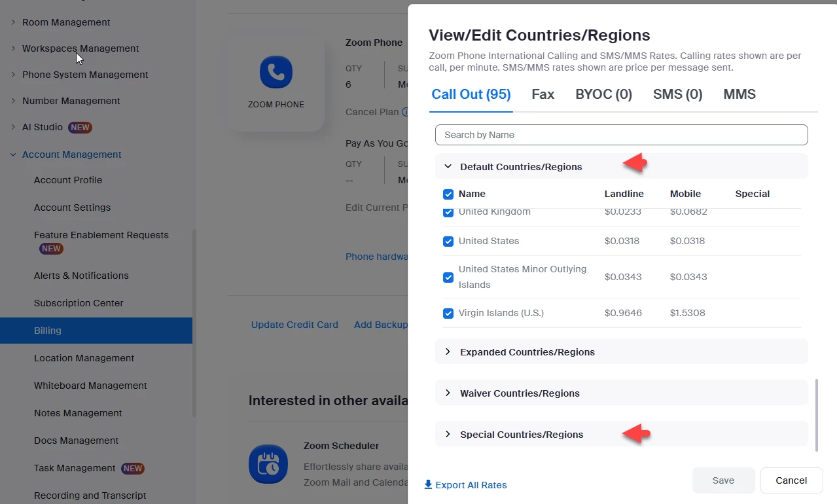Click United Kingdom mobile rate $0.0682
This screenshot has width=837, height=504.
tap(688, 211)
